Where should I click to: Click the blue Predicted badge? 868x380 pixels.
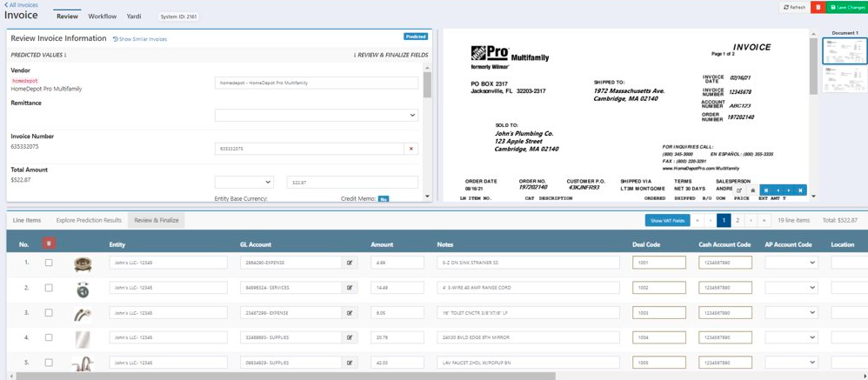point(416,37)
